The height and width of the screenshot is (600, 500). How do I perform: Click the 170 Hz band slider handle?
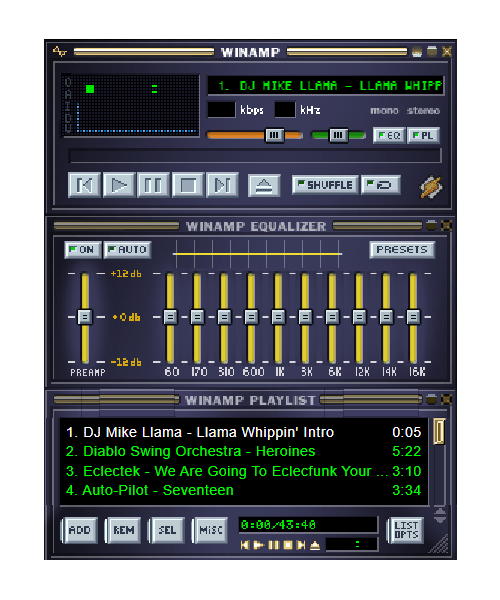[197, 317]
